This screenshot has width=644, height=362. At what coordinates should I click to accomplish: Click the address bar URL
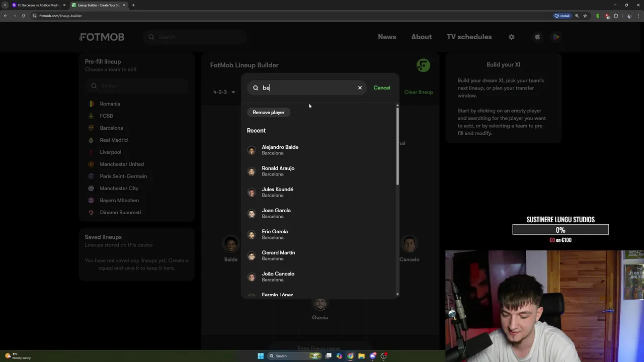[x=60, y=16]
